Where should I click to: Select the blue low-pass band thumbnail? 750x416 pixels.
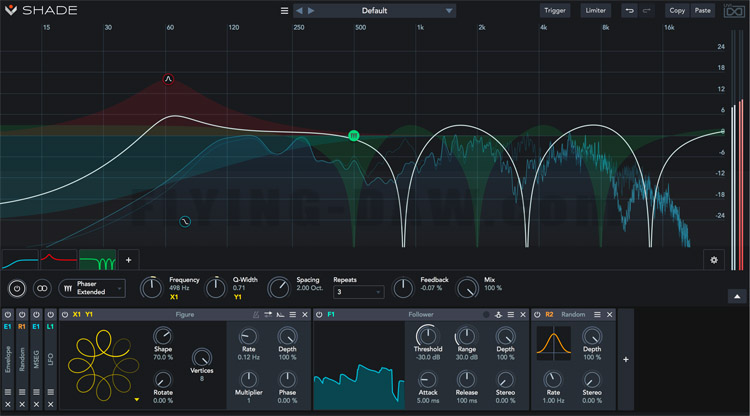tap(20, 260)
